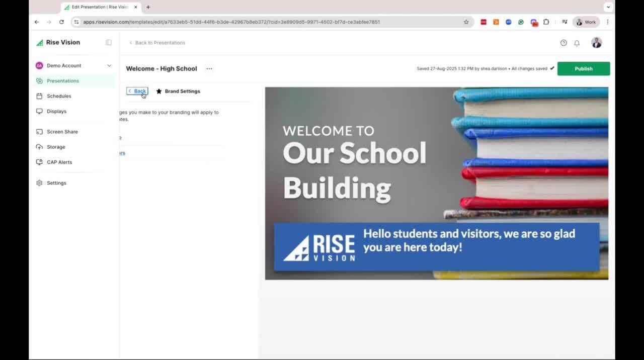Viewport: 644px width, 360px height.
Task: Select CAP Alerts in sidebar
Action: click(59, 162)
